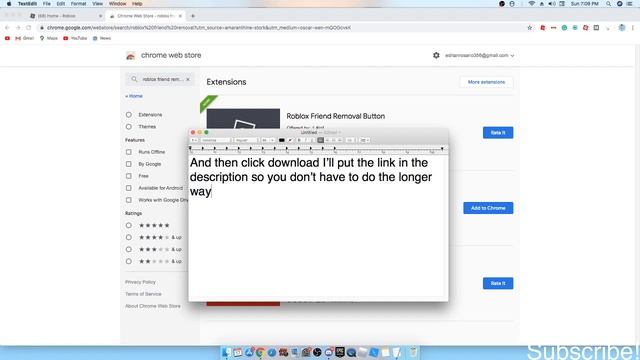
Task: Click the chrome web store logo
Action: coord(131,56)
